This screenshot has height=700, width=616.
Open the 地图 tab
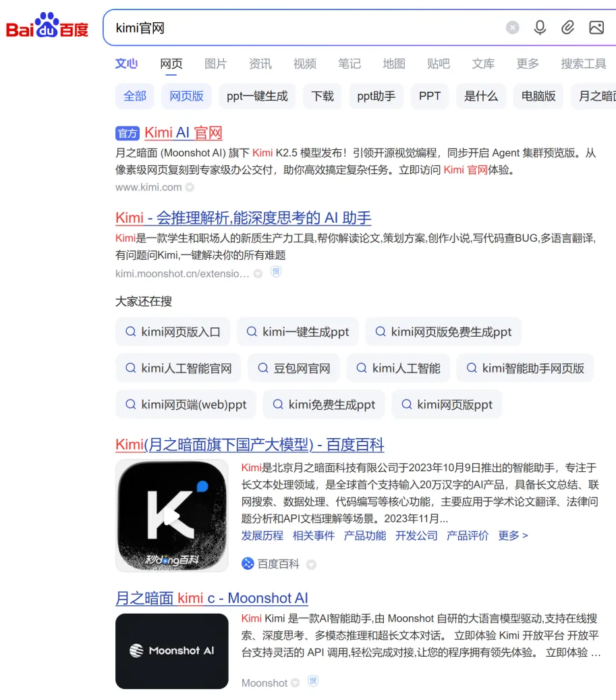tap(394, 63)
